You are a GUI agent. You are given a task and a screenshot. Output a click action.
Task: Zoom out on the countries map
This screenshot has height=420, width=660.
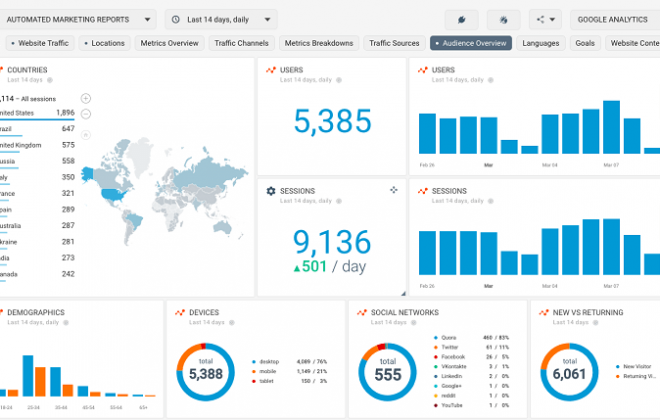86,113
